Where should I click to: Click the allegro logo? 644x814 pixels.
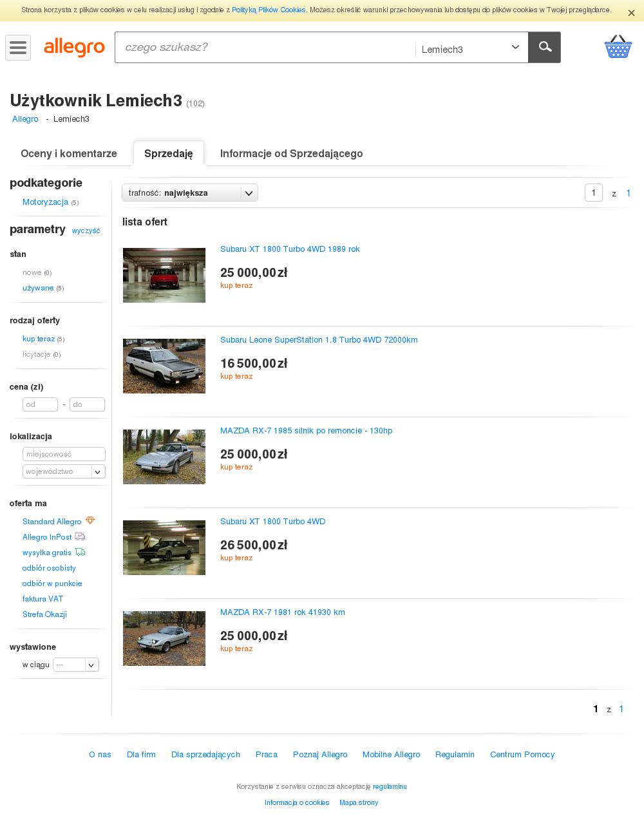tap(74, 47)
